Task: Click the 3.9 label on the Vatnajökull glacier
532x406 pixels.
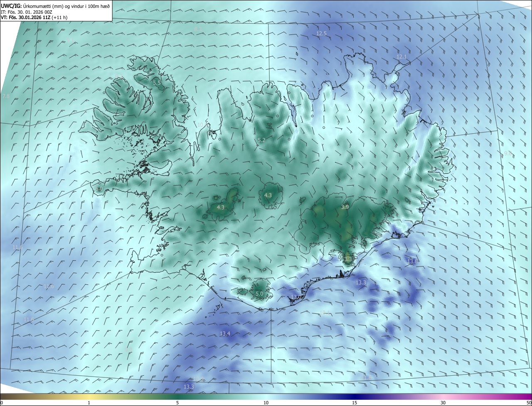Action: (345, 207)
